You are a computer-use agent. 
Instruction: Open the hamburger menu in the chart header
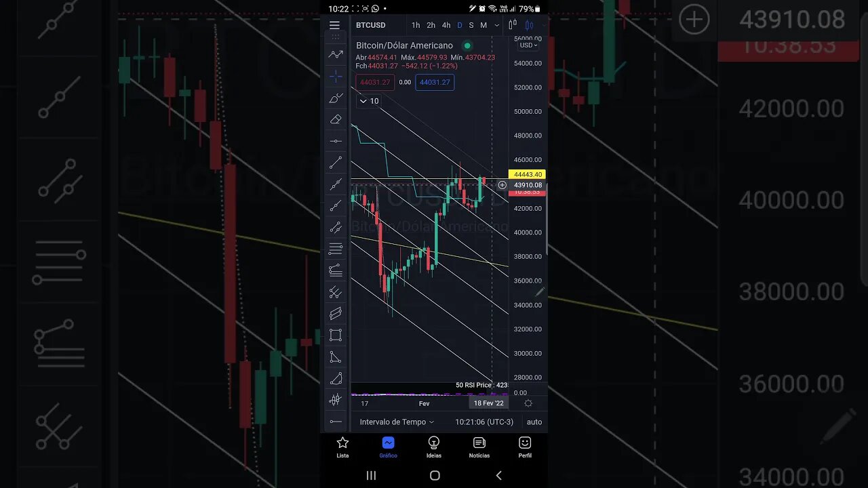(x=334, y=25)
